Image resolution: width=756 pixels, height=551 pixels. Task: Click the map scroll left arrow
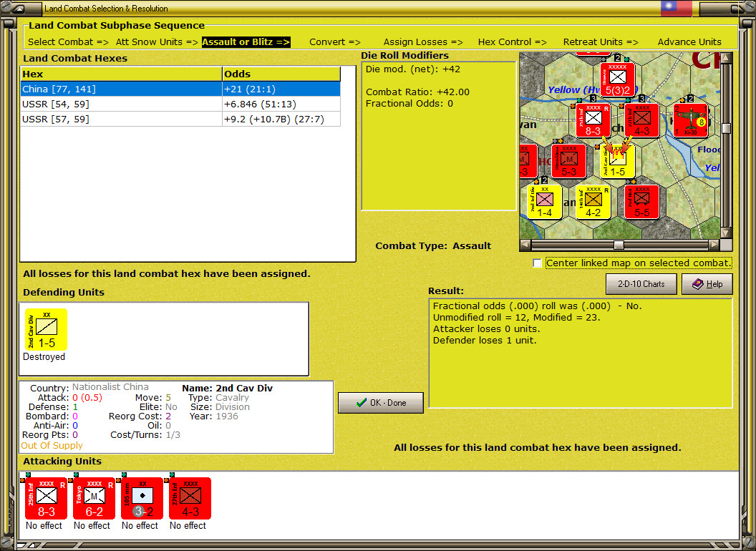525,245
